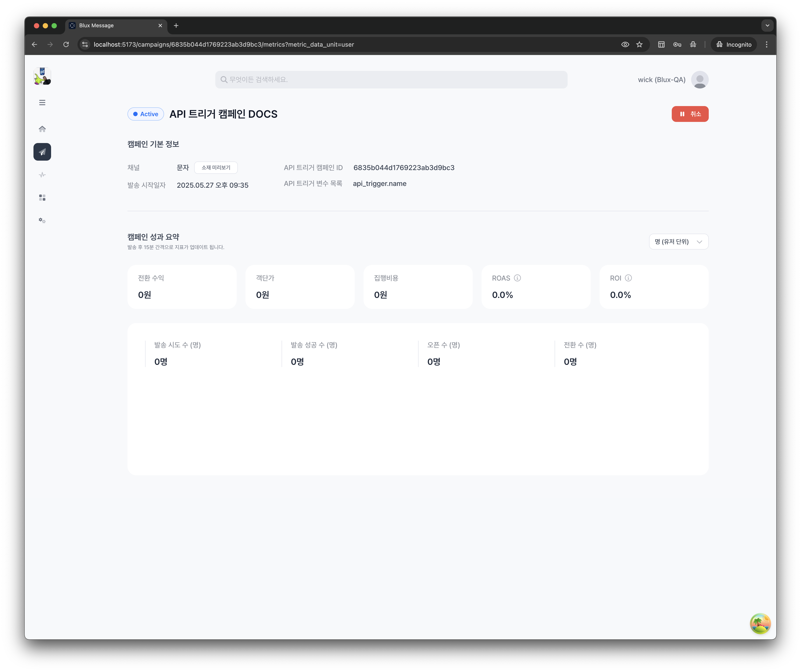
Task: Open the site info icon in the address bar
Action: click(x=85, y=45)
